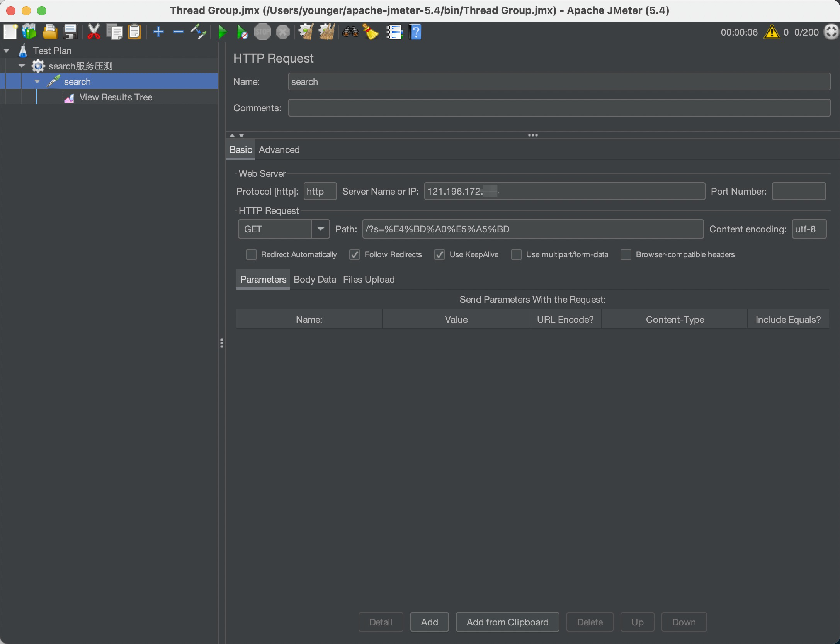This screenshot has width=840, height=644.
Task: Enable Use multipart/form-data checkbox
Action: (x=516, y=255)
